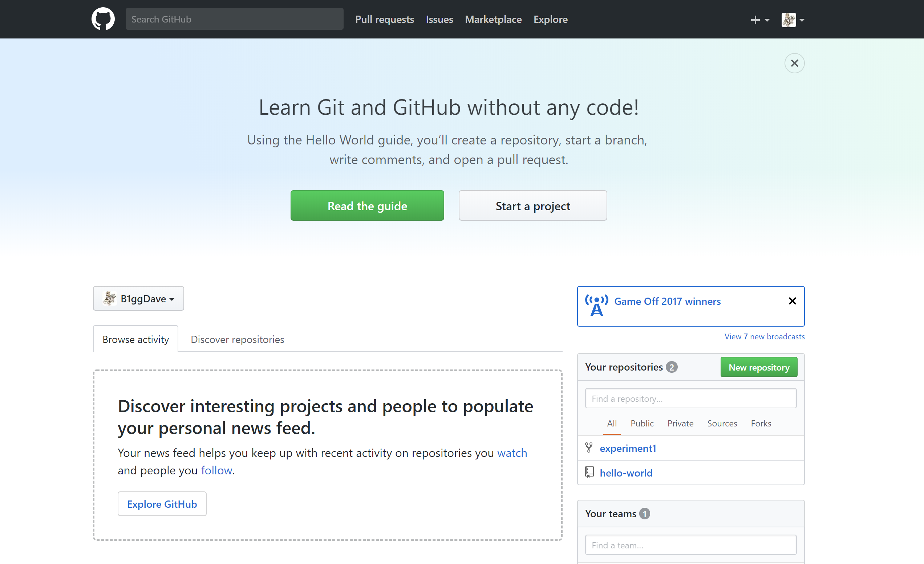Click the repositories count badge 2

(671, 367)
